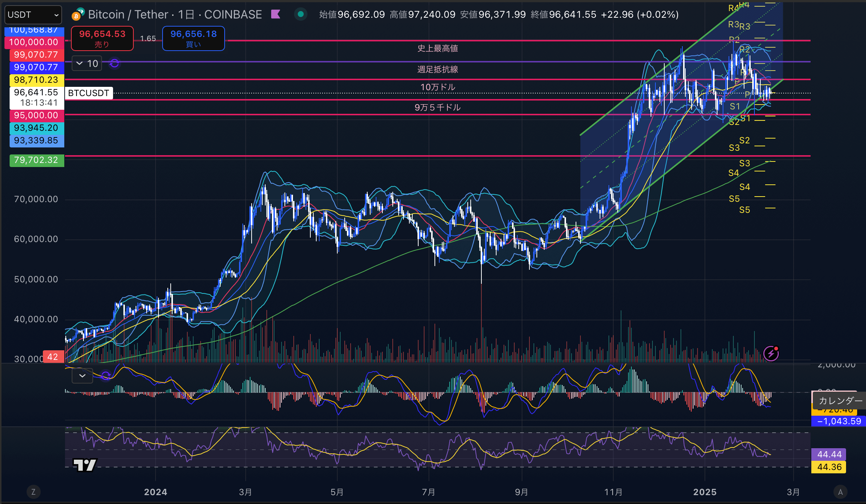Select the blue 99,070.77 price label
The image size is (866, 504).
tap(36, 67)
